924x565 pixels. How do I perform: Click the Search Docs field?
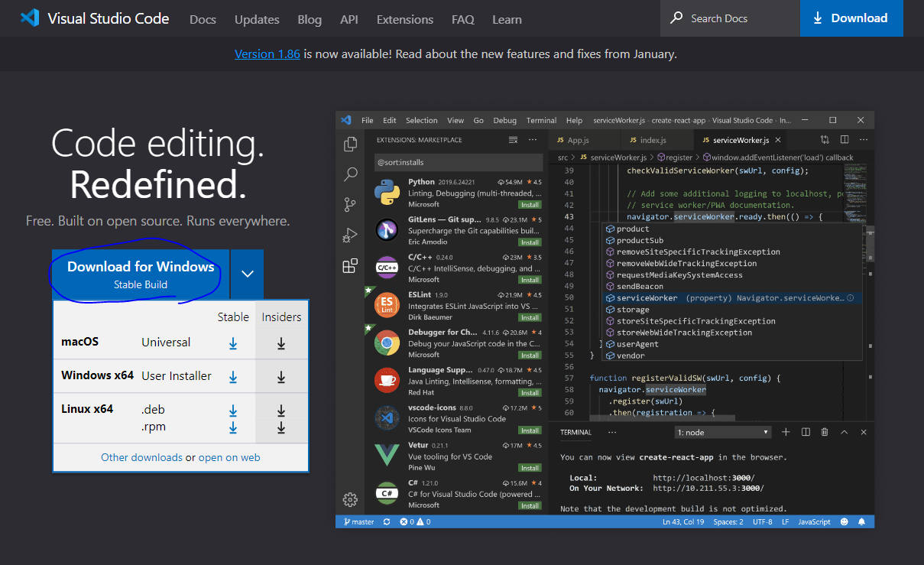731,18
